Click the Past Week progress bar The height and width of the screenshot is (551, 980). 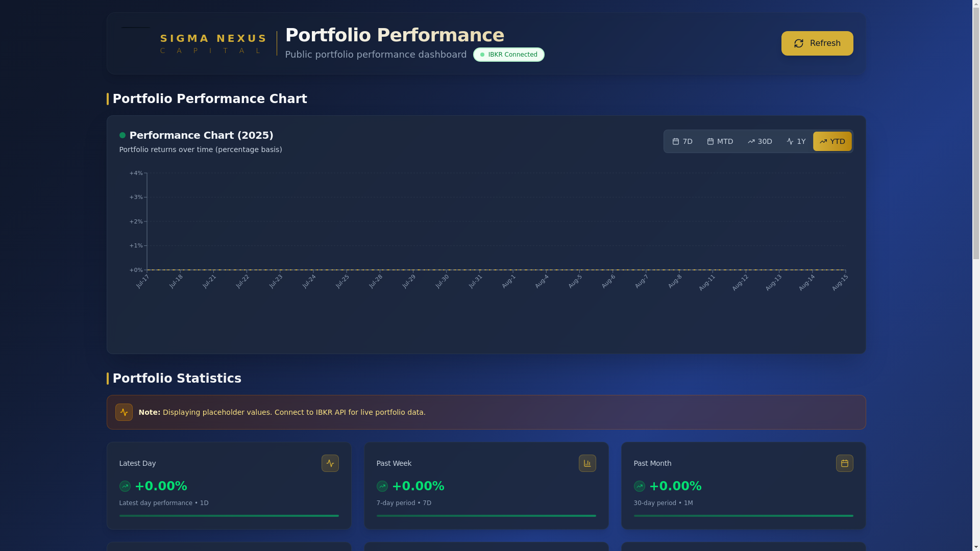pos(486,516)
